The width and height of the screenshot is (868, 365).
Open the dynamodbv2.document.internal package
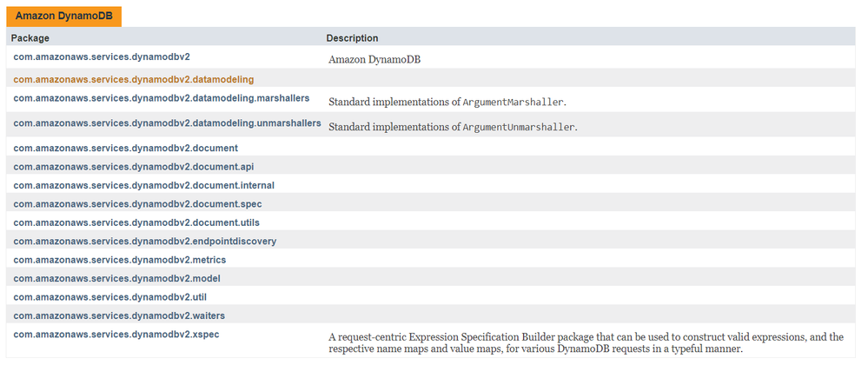144,185
